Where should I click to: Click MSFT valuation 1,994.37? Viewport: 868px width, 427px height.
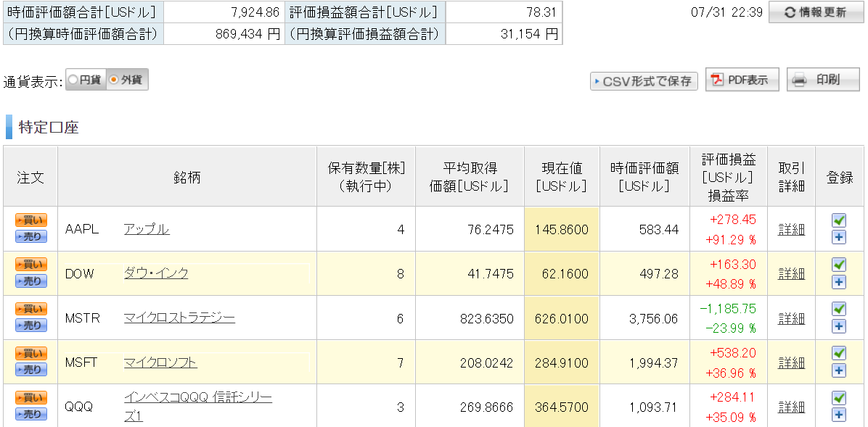[654, 362]
